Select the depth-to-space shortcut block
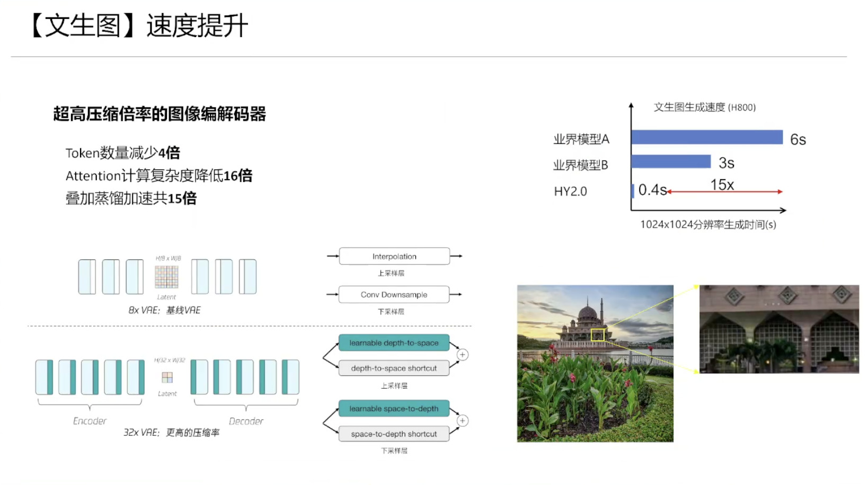Image resolution: width=868 pixels, height=485 pixels. coord(394,368)
